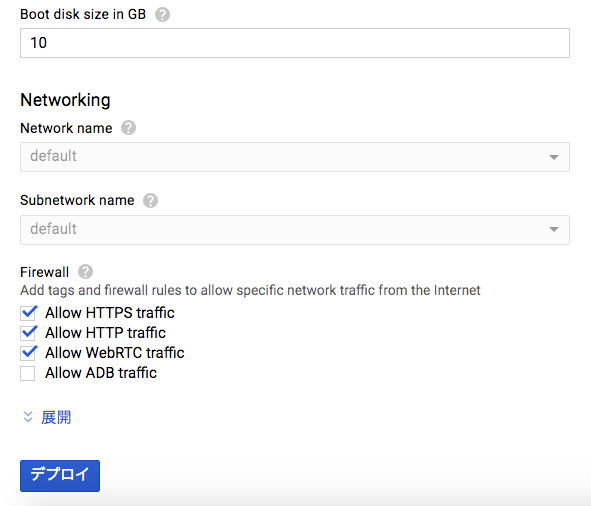Click the Subnetwork name dropdown arrow
591x506 pixels.
(554, 229)
